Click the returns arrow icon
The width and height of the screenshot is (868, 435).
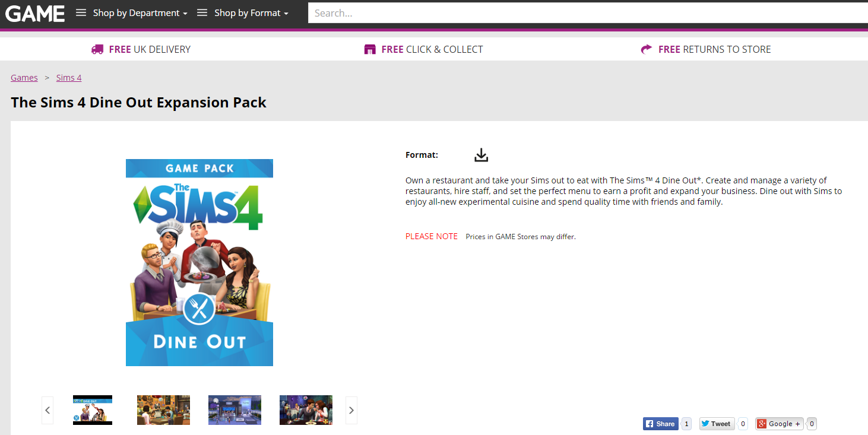pyautogui.click(x=647, y=49)
